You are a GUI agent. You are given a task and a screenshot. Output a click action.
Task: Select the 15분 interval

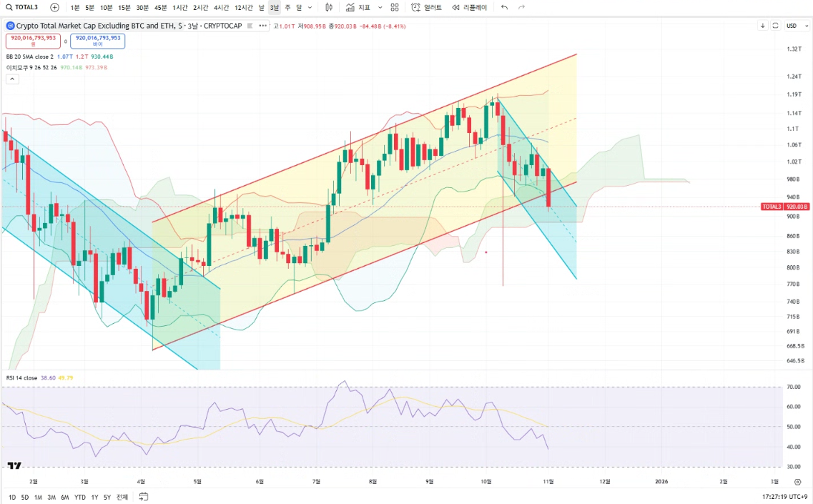(x=124, y=8)
